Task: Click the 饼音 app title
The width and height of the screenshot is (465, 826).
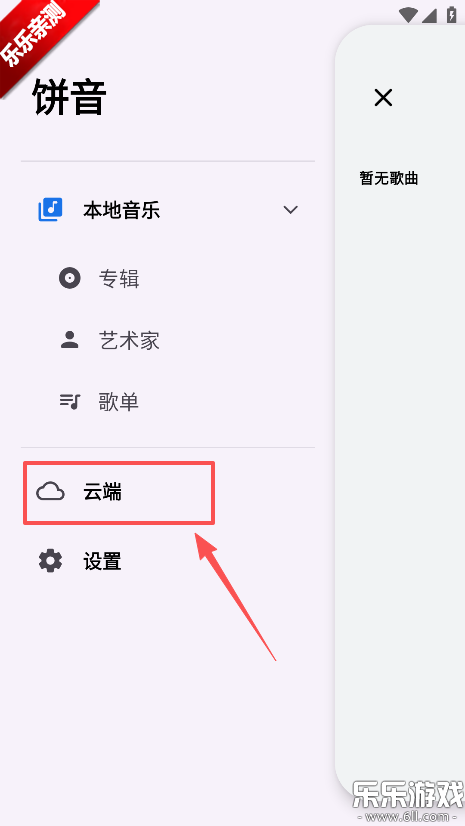Action: [x=70, y=97]
